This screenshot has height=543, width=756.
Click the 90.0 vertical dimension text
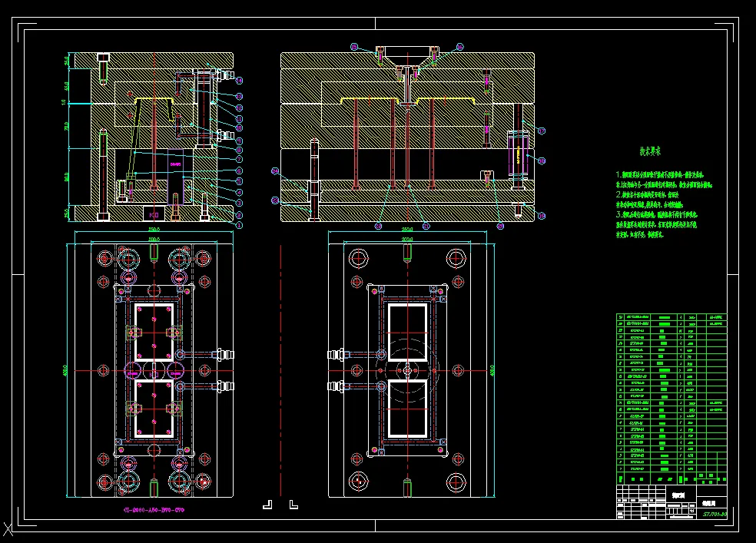(x=66, y=177)
